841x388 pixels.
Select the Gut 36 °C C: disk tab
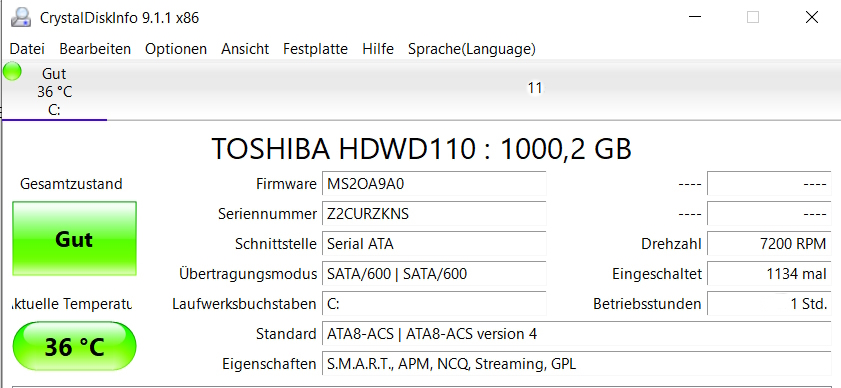coord(54,91)
